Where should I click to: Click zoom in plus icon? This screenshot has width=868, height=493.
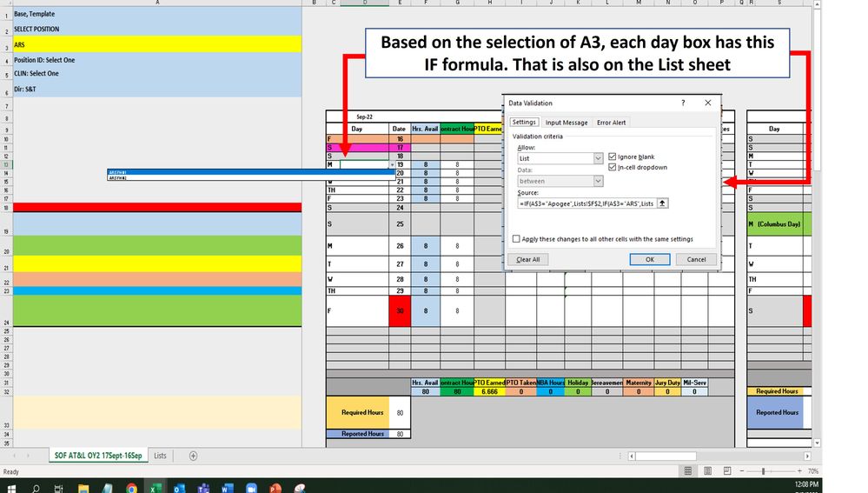point(799,471)
